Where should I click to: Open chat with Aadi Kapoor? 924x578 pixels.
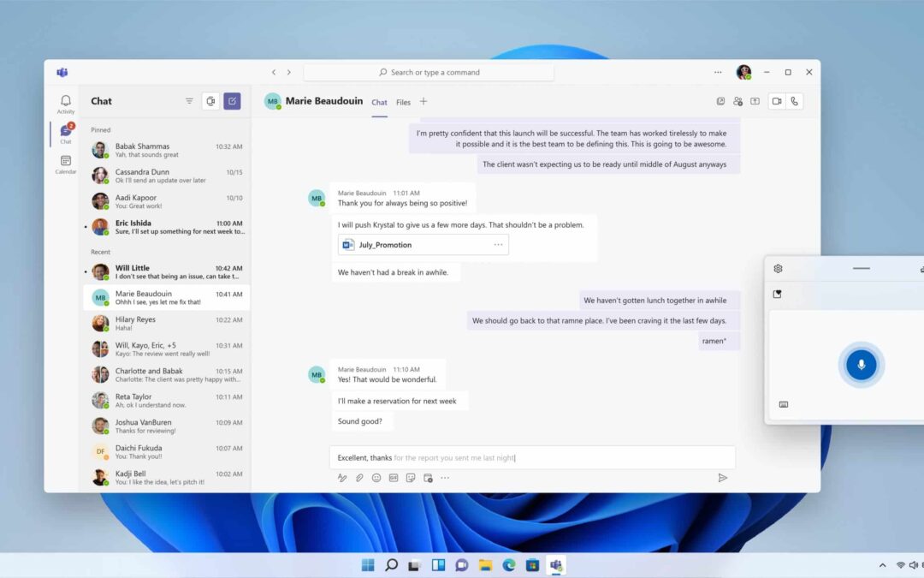167,201
